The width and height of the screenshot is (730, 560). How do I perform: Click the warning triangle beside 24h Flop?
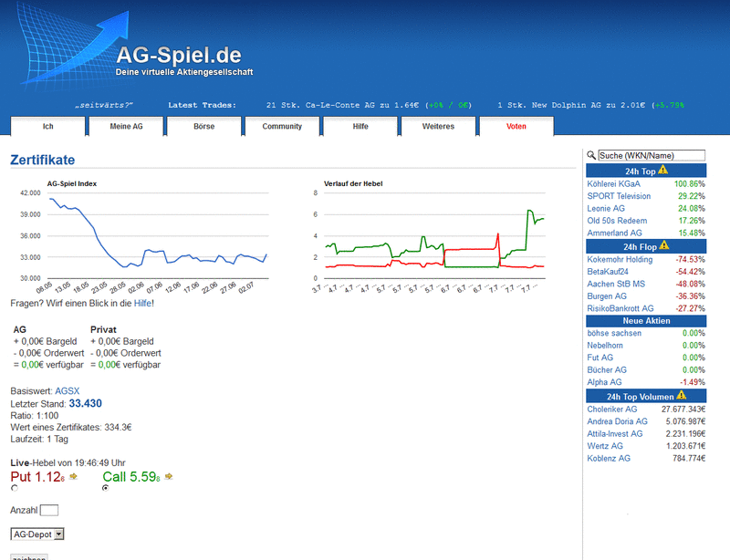pos(663,246)
